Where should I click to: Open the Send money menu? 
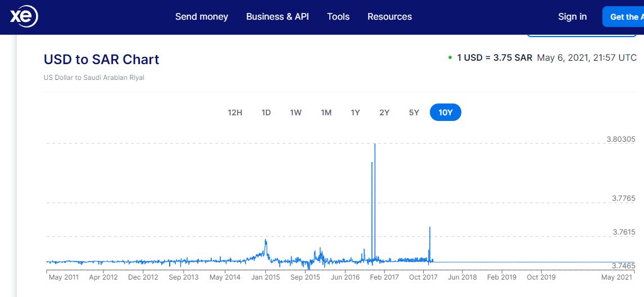coord(201,17)
